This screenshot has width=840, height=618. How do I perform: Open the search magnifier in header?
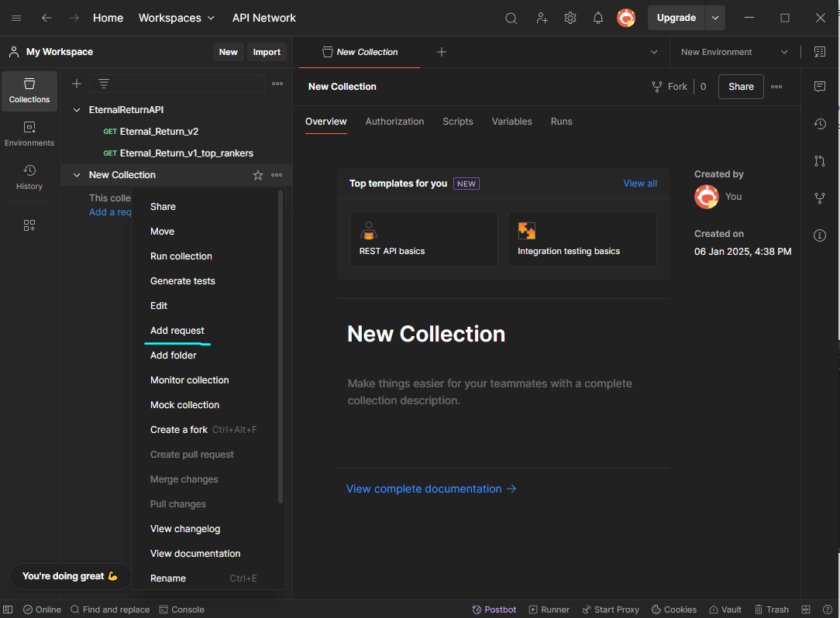tap(511, 19)
